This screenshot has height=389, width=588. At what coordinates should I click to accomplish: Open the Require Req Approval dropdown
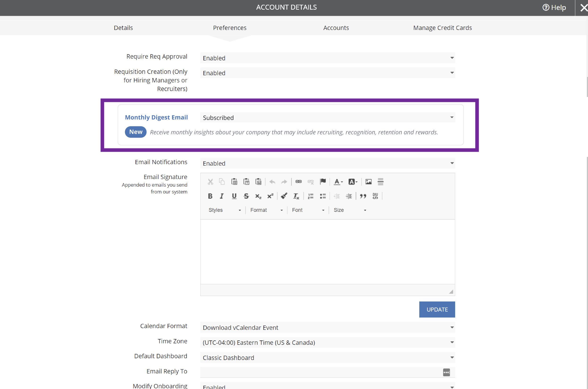(328, 58)
